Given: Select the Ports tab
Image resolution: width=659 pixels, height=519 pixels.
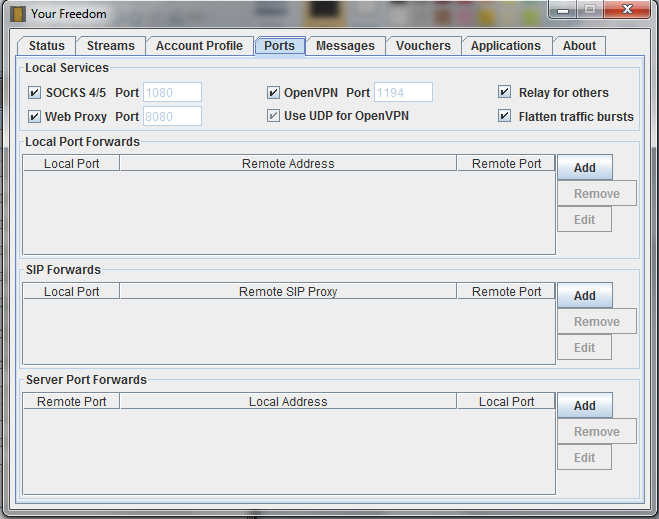Looking at the screenshot, I should (279, 45).
